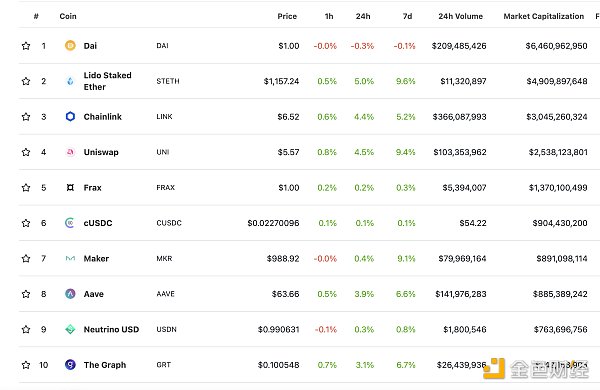Toggle favorite star for Dai

(26, 46)
